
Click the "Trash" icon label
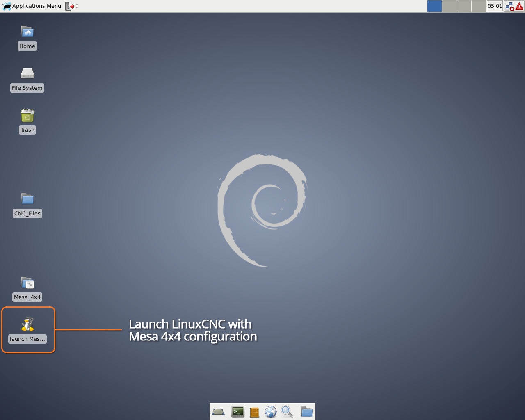[27, 130]
